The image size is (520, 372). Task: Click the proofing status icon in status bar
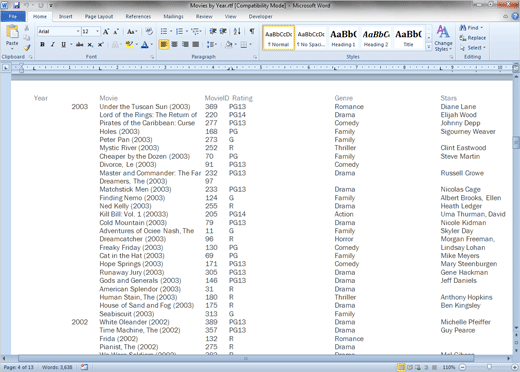pos(84,367)
